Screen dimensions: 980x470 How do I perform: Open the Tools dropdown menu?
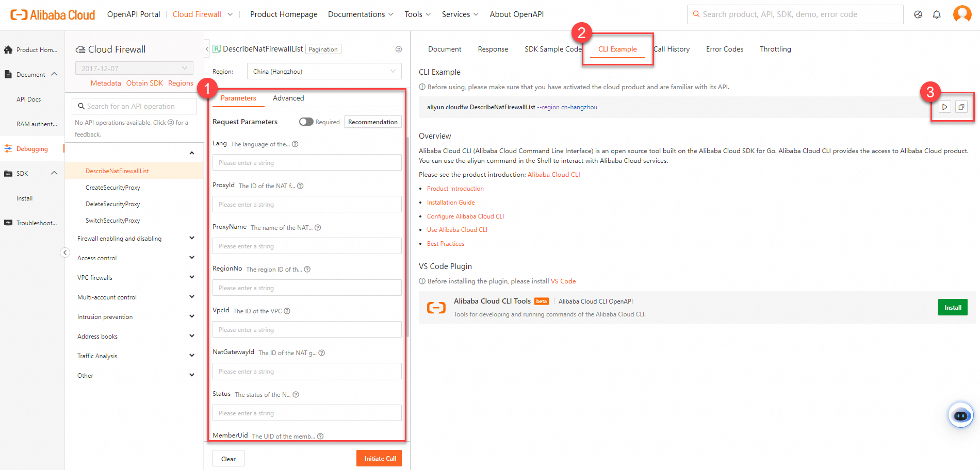417,14
